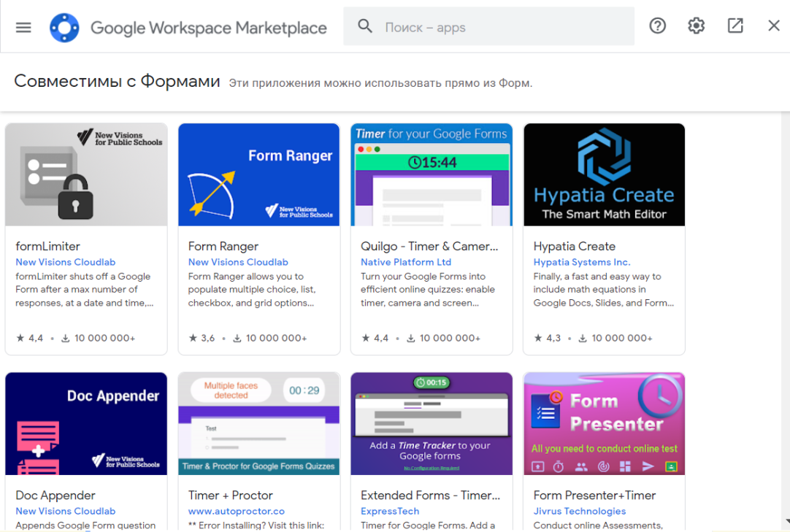
Task: Close the Marketplace dialog
Action: point(774,26)
